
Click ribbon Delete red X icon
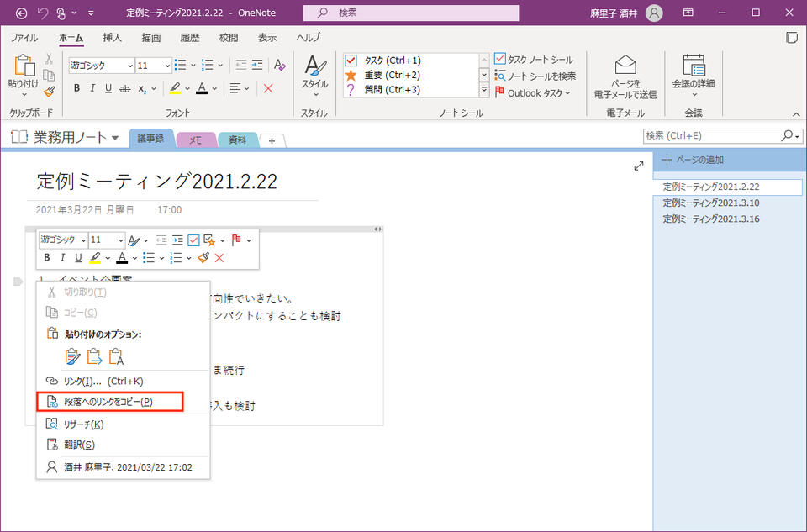pyautogui.click(x=268, y=88)
